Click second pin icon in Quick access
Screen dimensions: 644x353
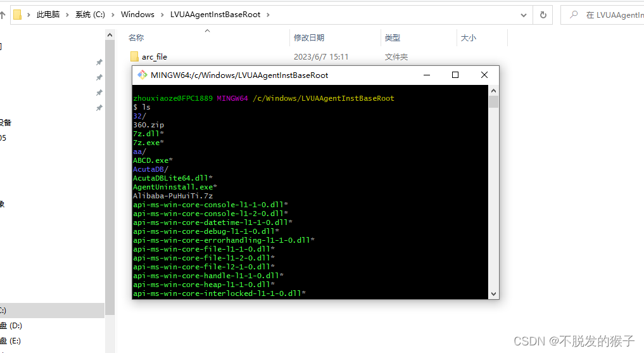coord(99,77)
